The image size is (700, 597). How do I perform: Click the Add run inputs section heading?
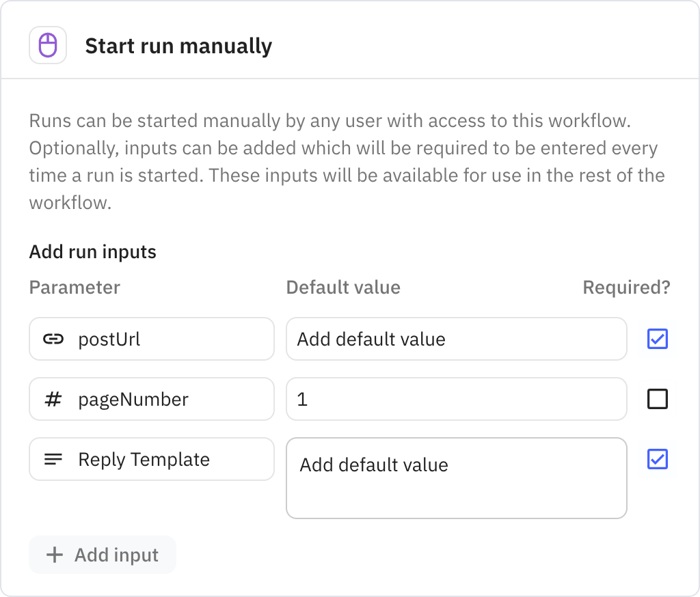click(x=92, y=252)
